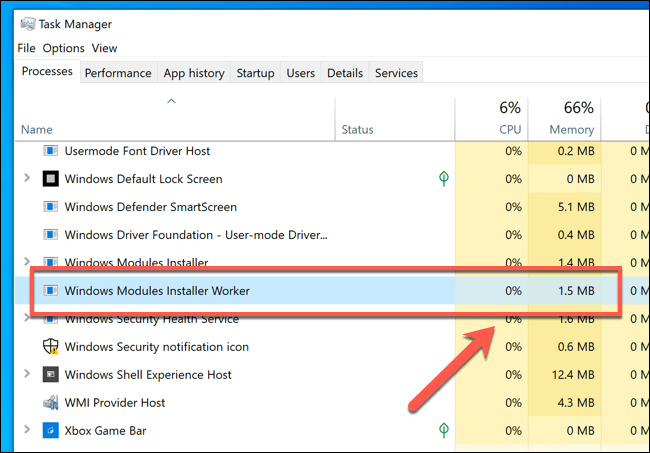Screen dimensions: 650x453
Task: Switch to the Startup tab
Action: pos(255,73)
